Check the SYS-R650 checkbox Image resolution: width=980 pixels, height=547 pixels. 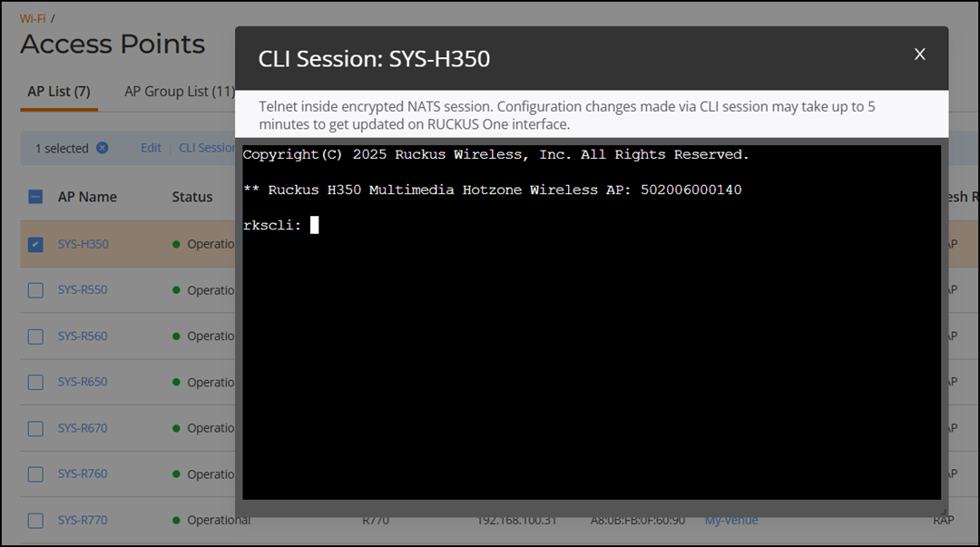coord(35,382)
